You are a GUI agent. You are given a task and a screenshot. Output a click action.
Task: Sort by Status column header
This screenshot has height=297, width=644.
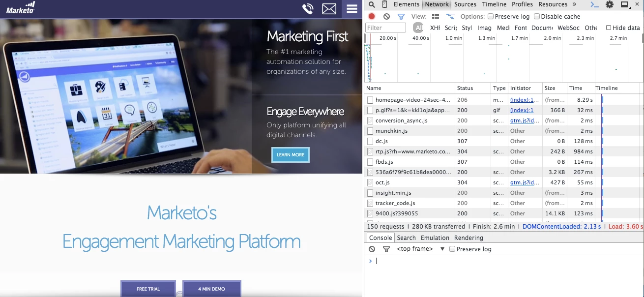coord(473,88)
